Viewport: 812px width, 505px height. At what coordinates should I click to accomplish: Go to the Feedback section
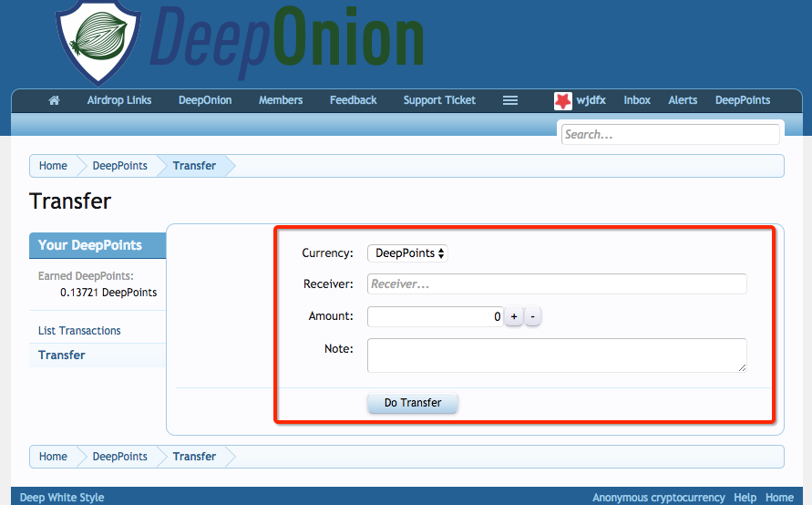coord(354,100)
